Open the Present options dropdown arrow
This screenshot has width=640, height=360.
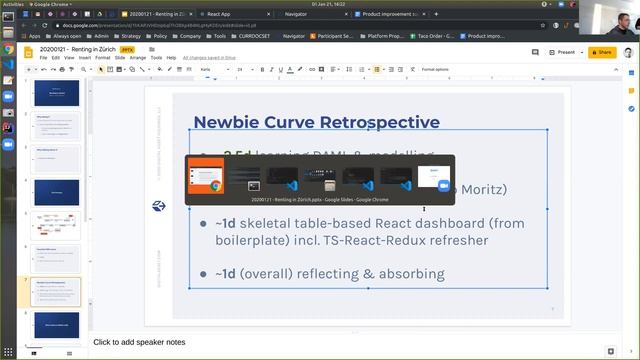coord(582,52)
